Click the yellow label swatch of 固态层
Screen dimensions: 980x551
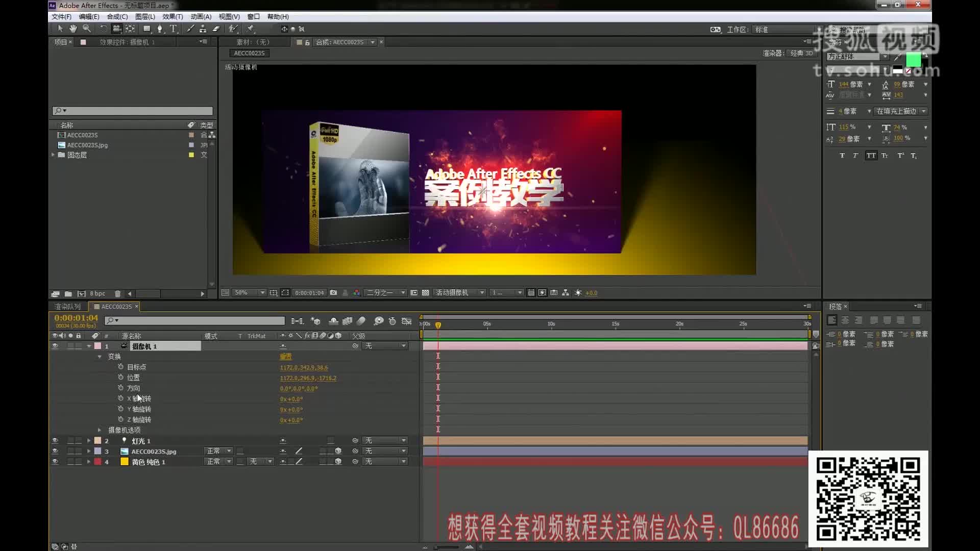[191, 155]
